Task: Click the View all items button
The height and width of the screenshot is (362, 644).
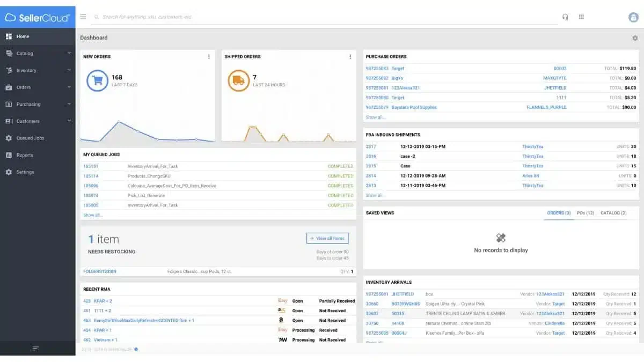Action: coord(327,238)
